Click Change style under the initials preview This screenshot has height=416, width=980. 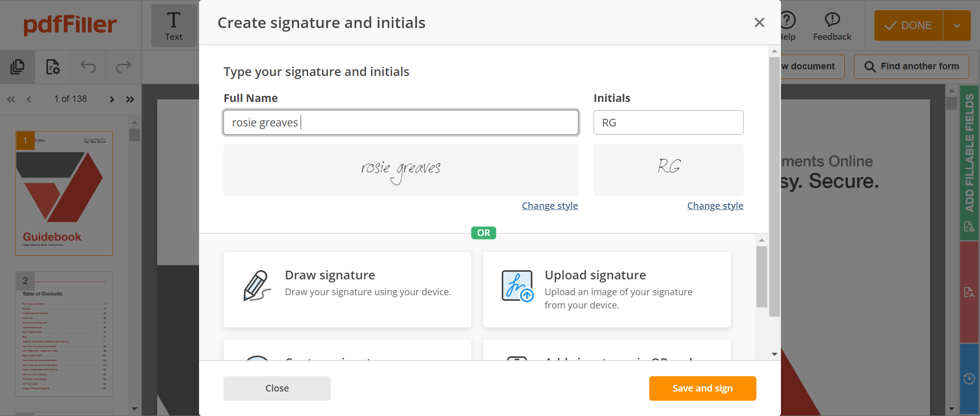coord(715,206)
